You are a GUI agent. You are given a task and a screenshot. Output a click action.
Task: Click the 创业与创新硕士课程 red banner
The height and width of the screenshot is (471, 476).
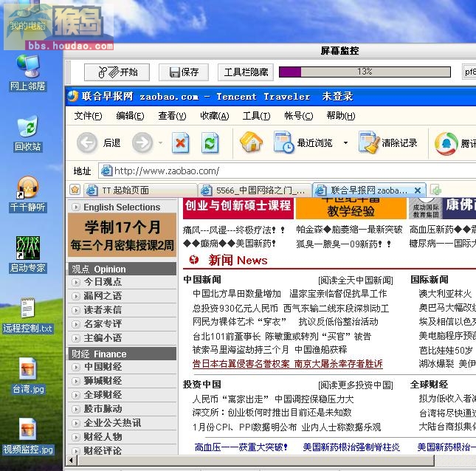point(238,208)
